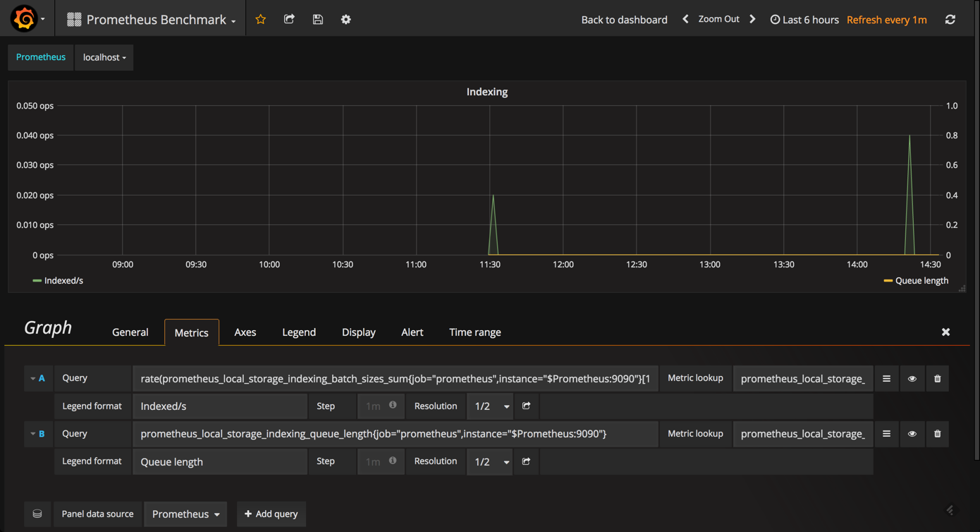Open the localhost variable dropdown

click(x=104, y=57)
